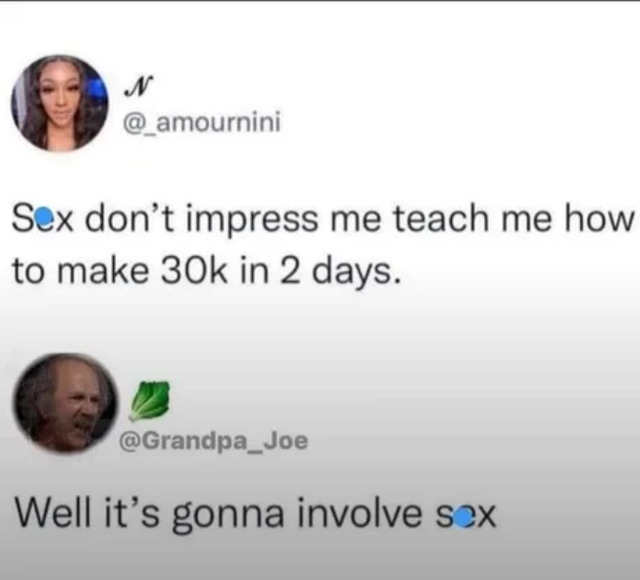Click the word "involve" in the reply
This screenshot has width=640, height=580.
[360, 512]
